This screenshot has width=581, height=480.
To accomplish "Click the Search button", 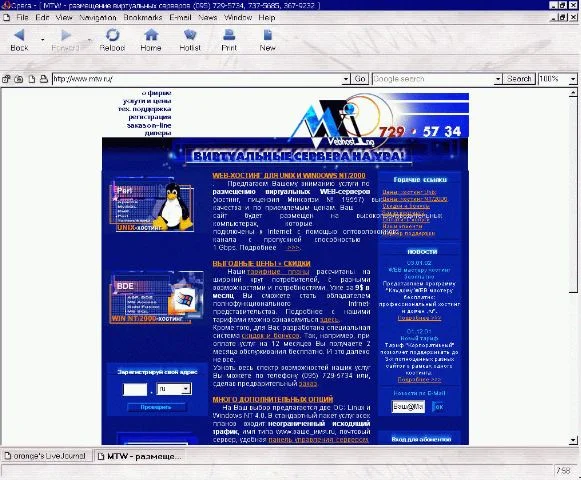I will tap(519, 79).
